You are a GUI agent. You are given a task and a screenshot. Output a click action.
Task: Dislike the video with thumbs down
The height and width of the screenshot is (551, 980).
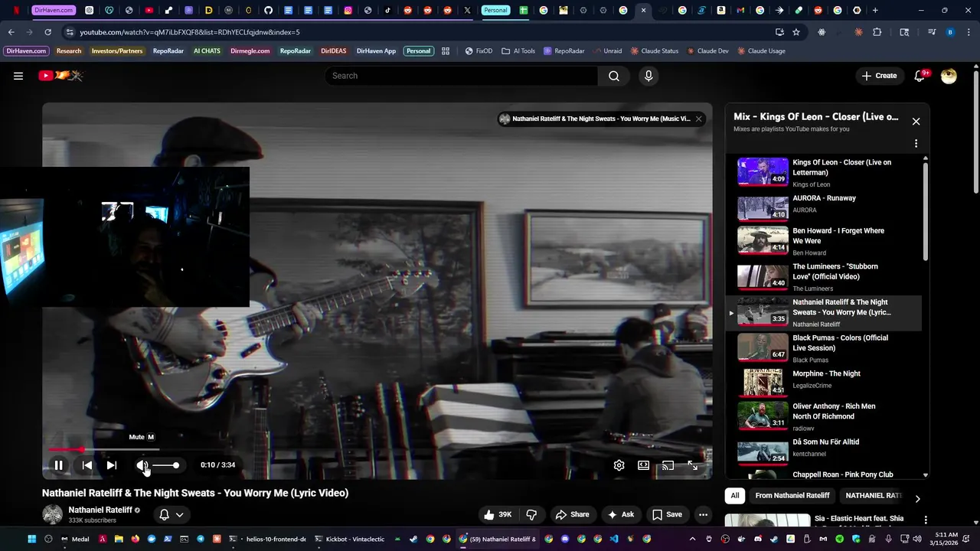click(x=531, y=514)
